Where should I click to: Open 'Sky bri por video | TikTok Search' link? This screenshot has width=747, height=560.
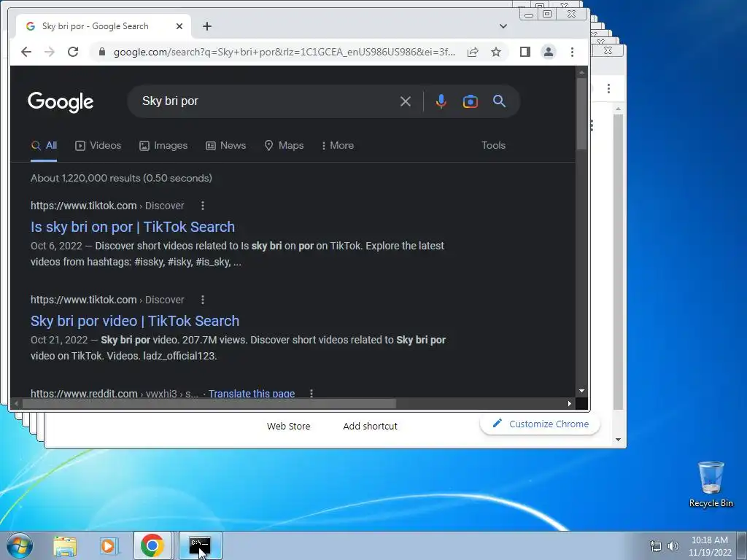point(135,322)
